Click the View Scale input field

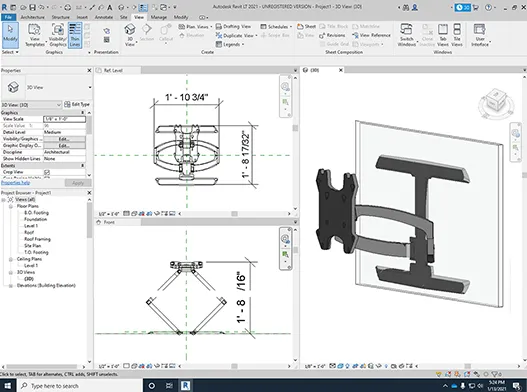(64, 119)
